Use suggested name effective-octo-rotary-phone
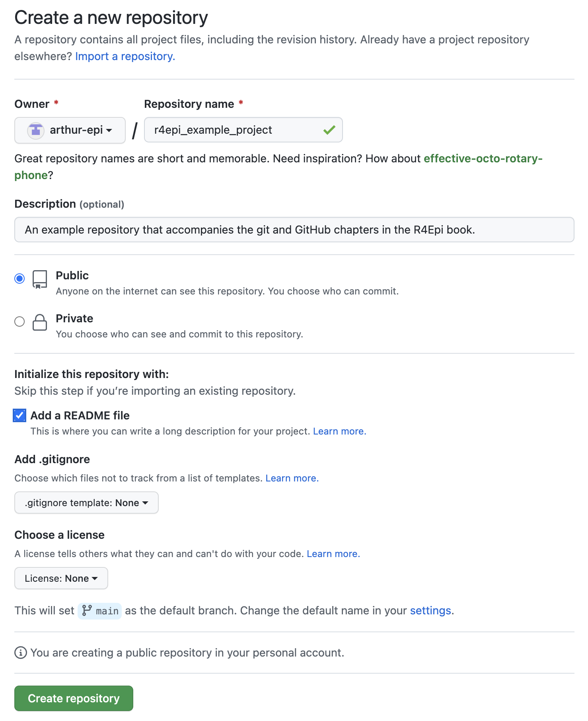Viewport: 588px width, 721px height. click(278, 167)
